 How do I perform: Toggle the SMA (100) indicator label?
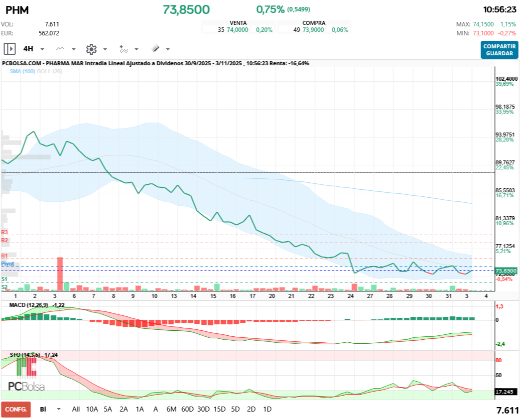tap(22, 71)
